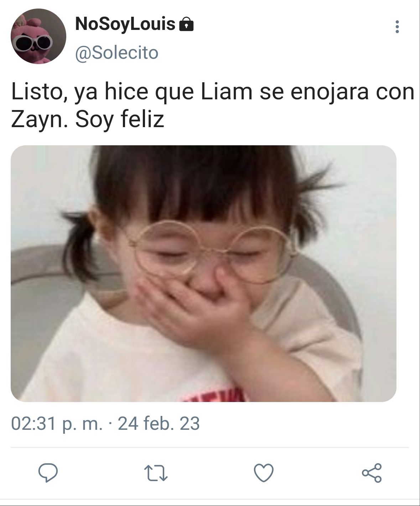Open the three-dot more options menu

[x=397, y=27]
